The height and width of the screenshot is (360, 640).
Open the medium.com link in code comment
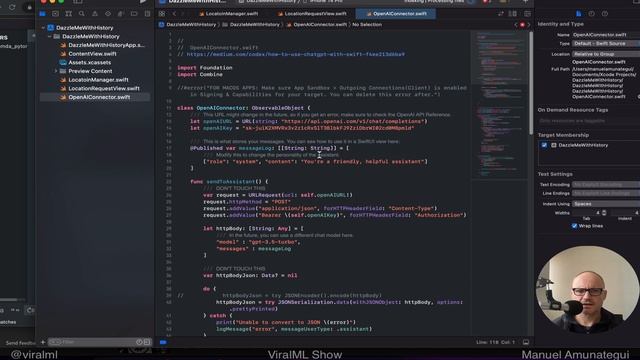pyautogui.click(x=296, y=54)
